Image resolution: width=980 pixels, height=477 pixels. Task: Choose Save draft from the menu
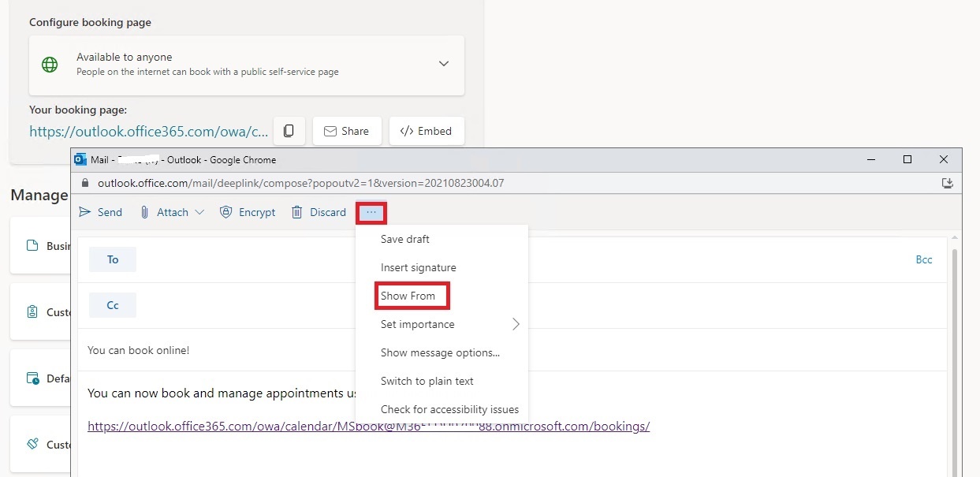point(404,239)
